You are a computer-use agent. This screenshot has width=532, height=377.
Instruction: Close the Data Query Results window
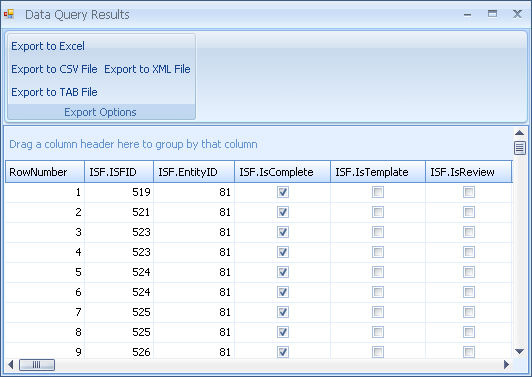(x=517, y=14)
